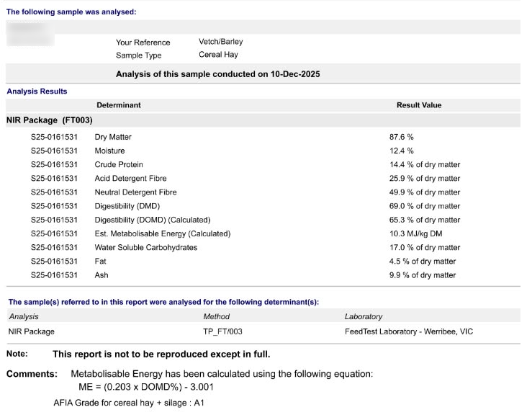Image resolution: width=532 pixels, height=415 pixels.
Task: Select the Digestibility (DMD) 69.0 % value
Action: [424, 206]
